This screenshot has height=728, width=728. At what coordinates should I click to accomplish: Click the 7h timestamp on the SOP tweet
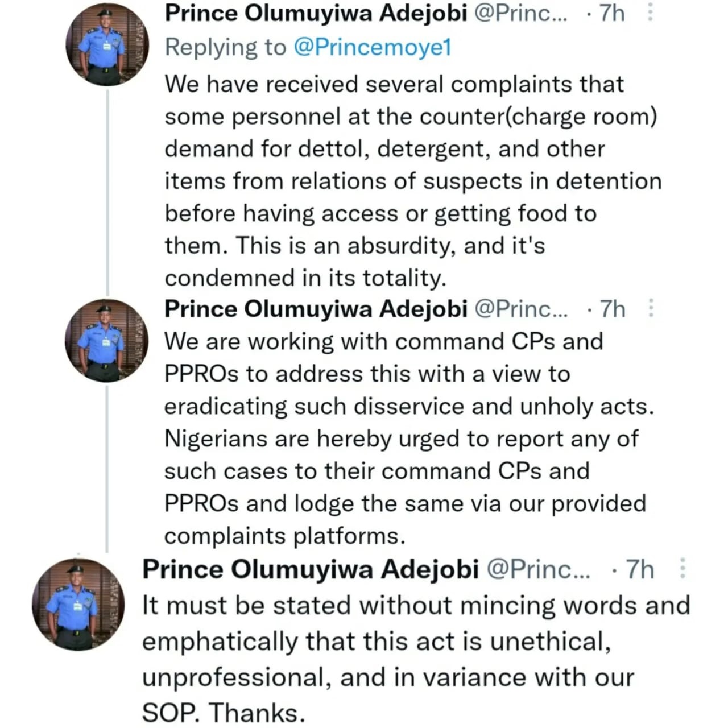coord(640,569)
